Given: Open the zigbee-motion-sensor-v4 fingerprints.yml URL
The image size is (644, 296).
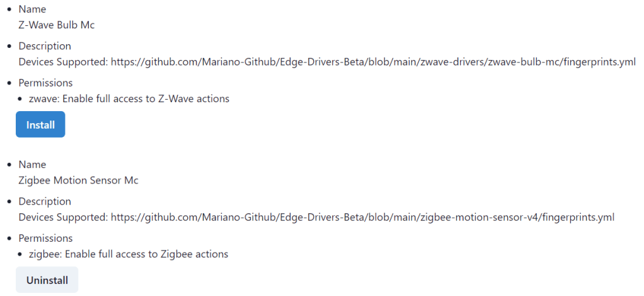Looking at the screenshot, I should point(362,217).
